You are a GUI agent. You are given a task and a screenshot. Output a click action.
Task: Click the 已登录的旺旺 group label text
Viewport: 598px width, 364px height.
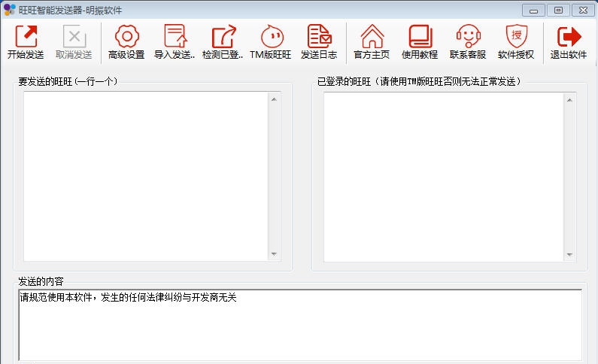(419, 81)
